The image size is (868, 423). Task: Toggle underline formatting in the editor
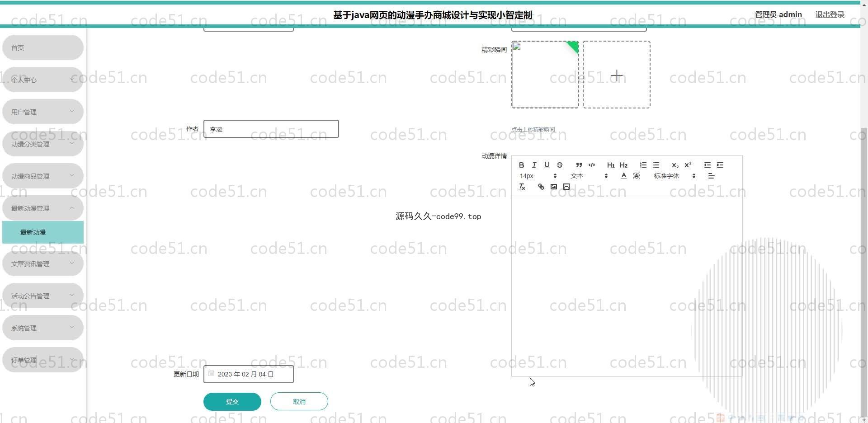tap(547, 165)
